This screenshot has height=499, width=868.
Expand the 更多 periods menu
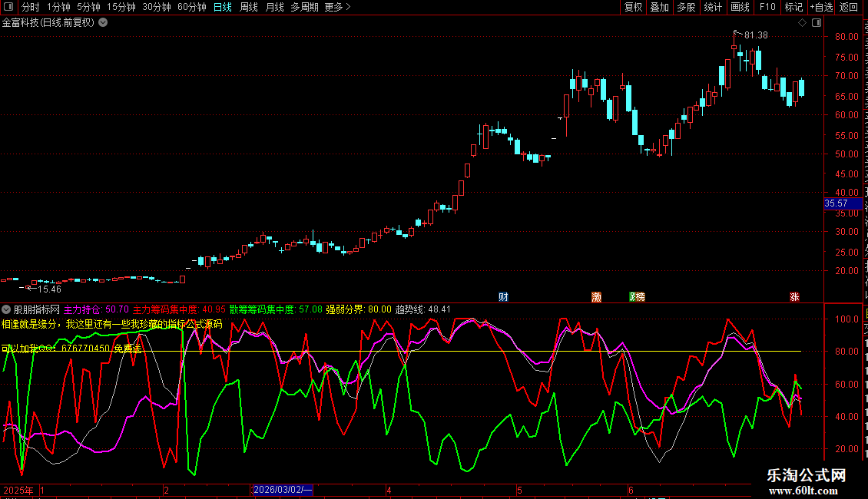click(337, 7)
